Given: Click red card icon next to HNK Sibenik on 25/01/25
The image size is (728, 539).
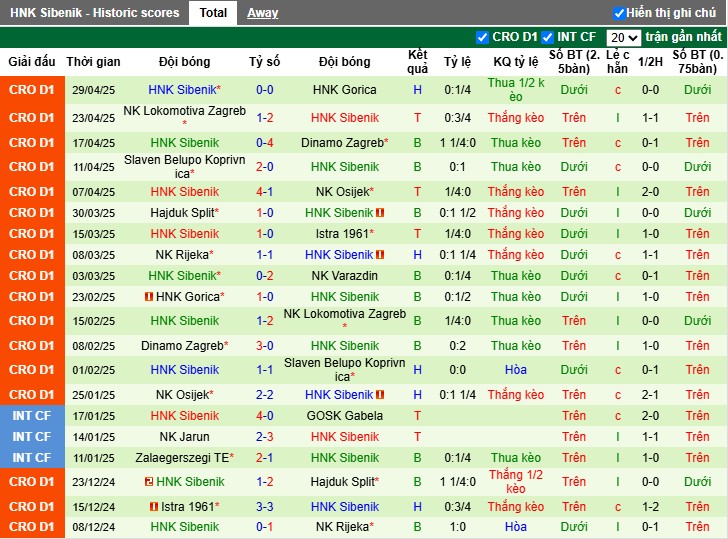Looking at the screenshot, I should coord(380,395).
